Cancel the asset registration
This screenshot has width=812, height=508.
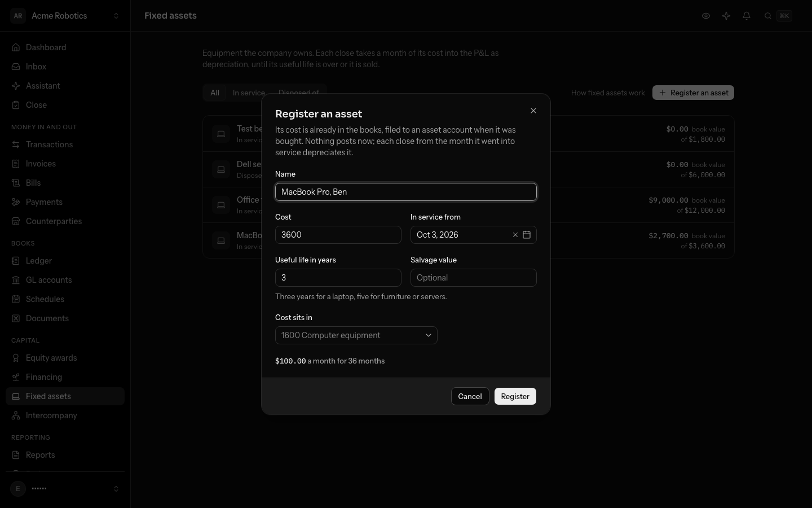[470, 396]
